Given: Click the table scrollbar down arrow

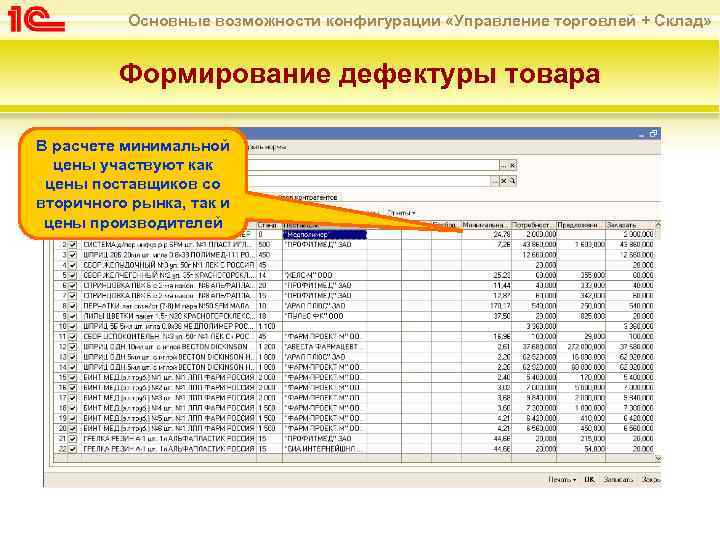Looking at the screenshot, I should click(658, 458).
